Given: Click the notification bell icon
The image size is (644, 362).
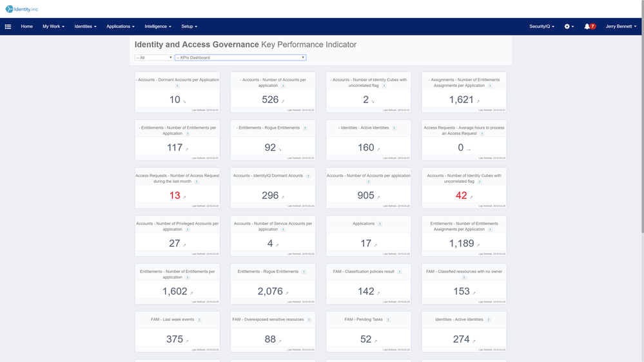Looking at the screenshot, I should pyautogui.click(x=587, y=26).
